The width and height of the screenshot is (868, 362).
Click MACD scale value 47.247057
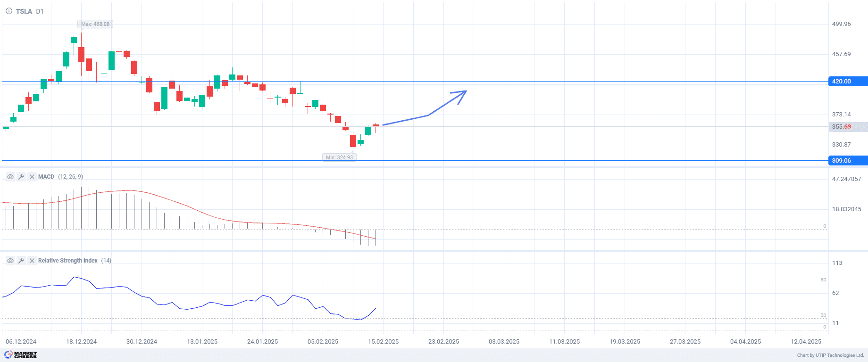(x=847, y=179)
